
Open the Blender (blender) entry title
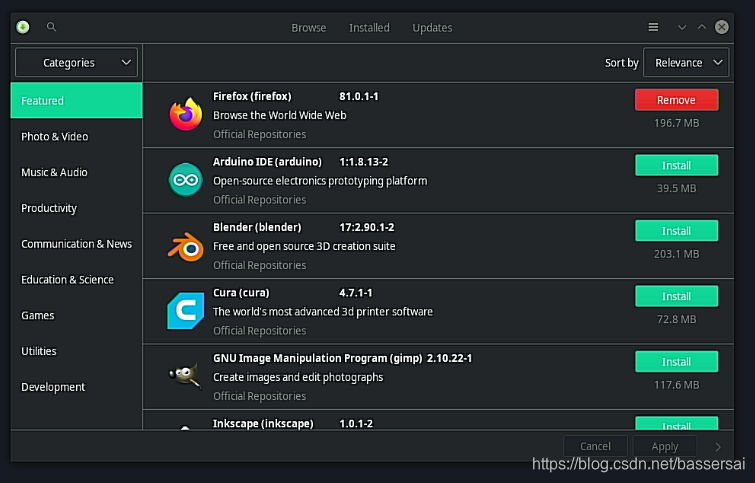(x=257, y=227)
